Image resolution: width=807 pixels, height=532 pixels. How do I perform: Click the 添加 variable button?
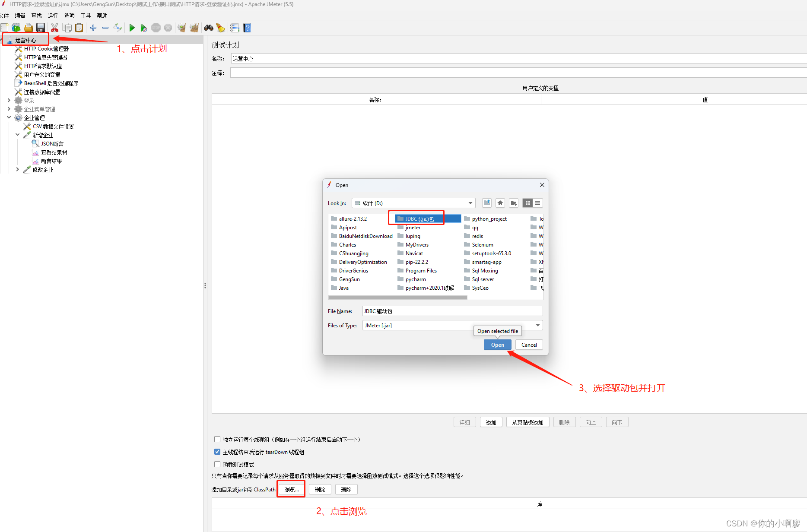491,422
